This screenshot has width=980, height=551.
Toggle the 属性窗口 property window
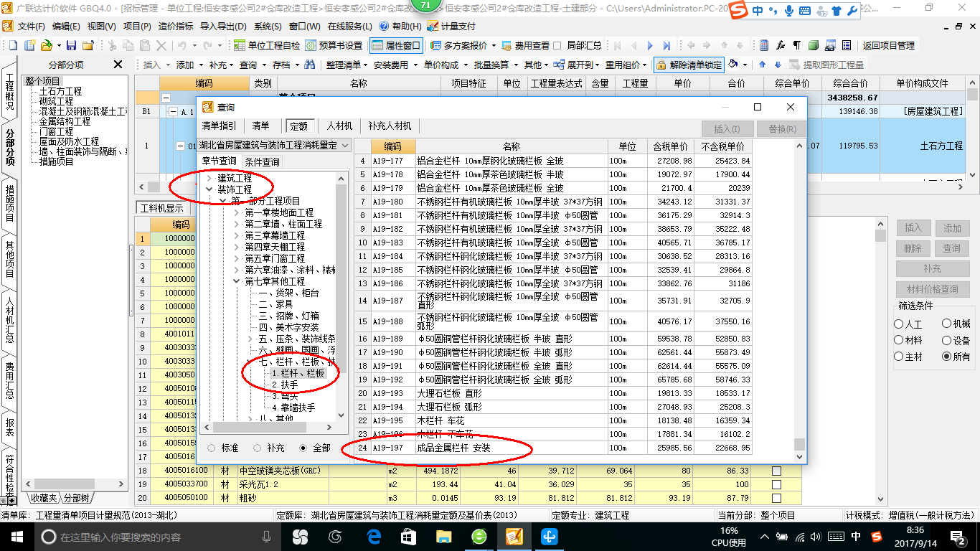pyautogui.click(x=396, y=45)
